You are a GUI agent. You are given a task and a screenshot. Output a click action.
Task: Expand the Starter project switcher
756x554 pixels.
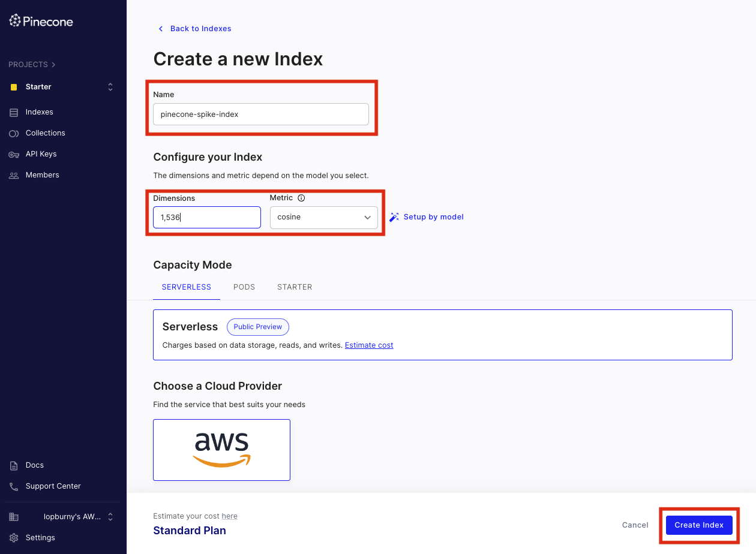110,86
